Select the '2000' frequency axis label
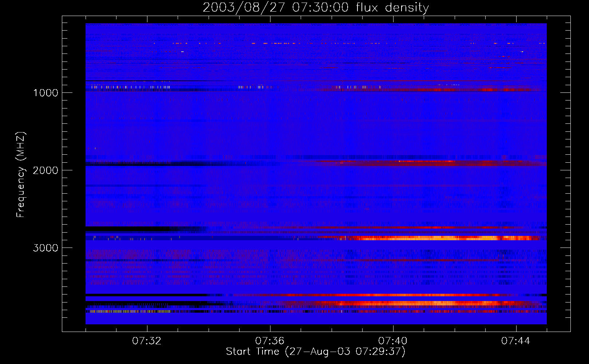This screenshot has height=364, width=589. pos(46,170)
